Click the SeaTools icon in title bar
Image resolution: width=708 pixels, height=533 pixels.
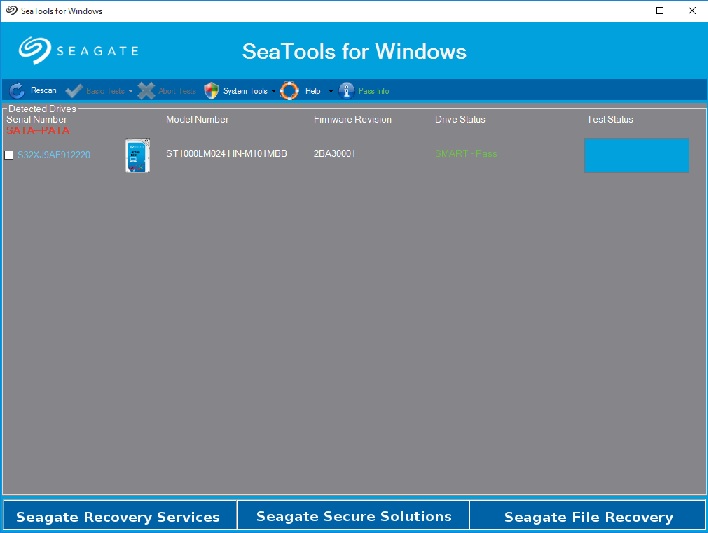(12, 10)
